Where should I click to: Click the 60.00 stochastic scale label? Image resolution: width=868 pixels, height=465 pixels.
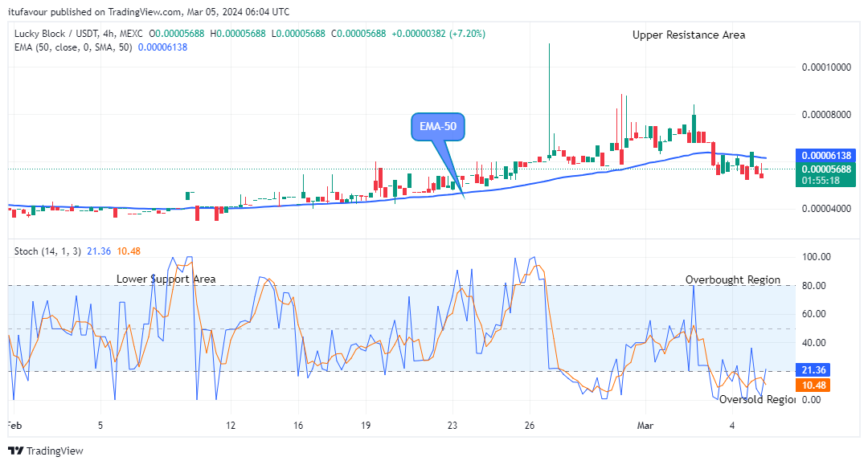click(813, 313)
